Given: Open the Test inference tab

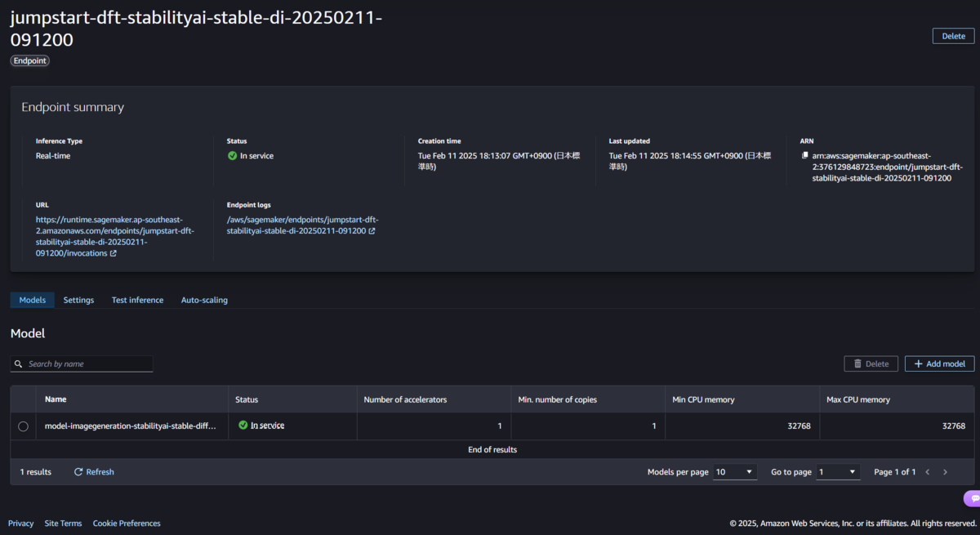Looking at the screenshot, I should [137, 300].
